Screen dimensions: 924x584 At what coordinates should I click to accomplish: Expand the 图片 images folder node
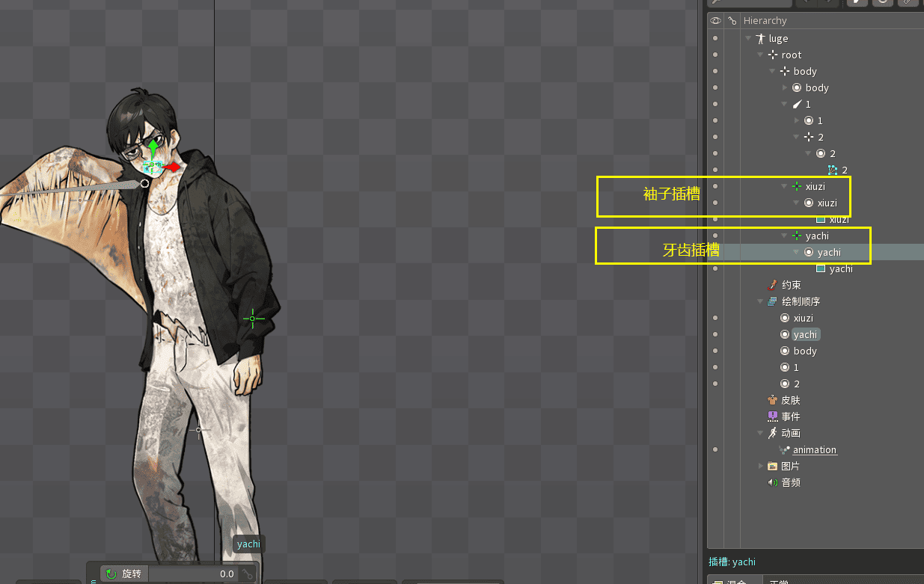(x=760, y=466)
